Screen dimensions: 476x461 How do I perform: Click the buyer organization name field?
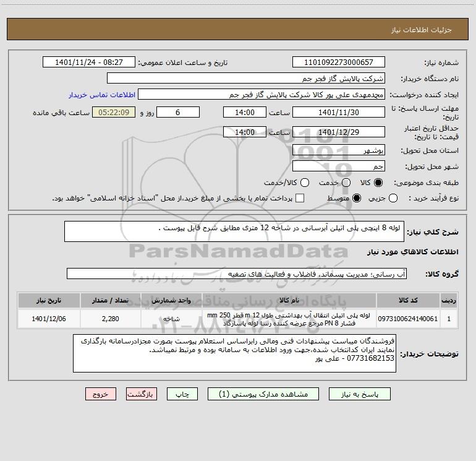[246, 78]
